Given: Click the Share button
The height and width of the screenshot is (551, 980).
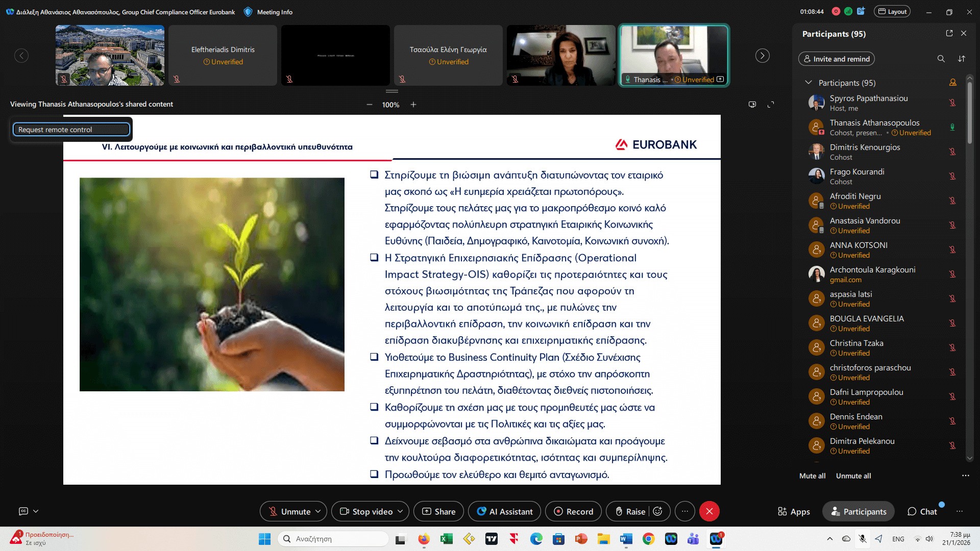Looking at the screenshot, I should 438,511.
